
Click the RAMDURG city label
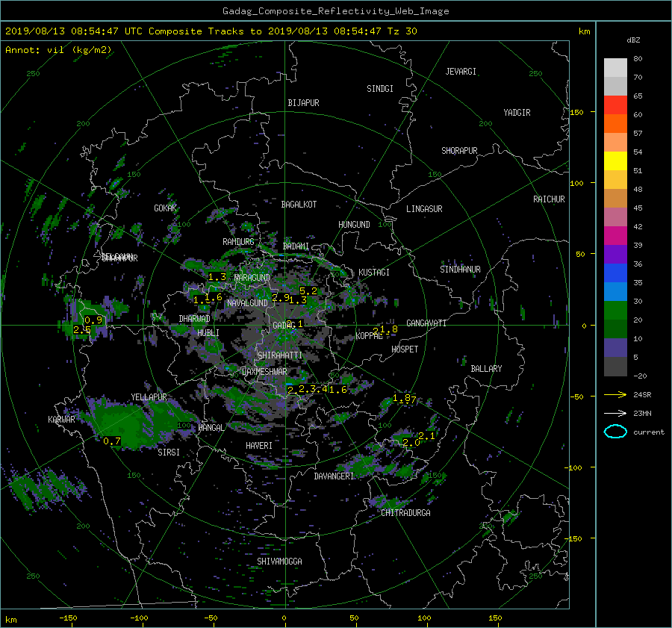238,242
